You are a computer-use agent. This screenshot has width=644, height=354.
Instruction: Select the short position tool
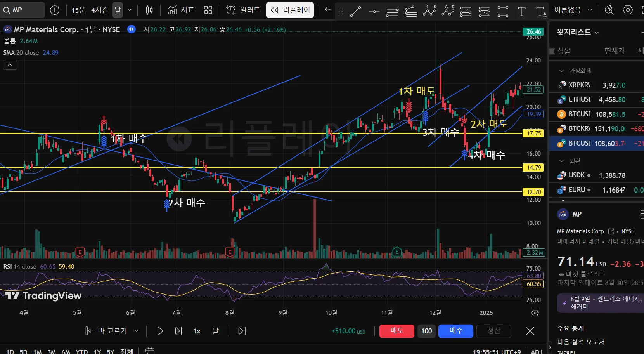(484, 12)
